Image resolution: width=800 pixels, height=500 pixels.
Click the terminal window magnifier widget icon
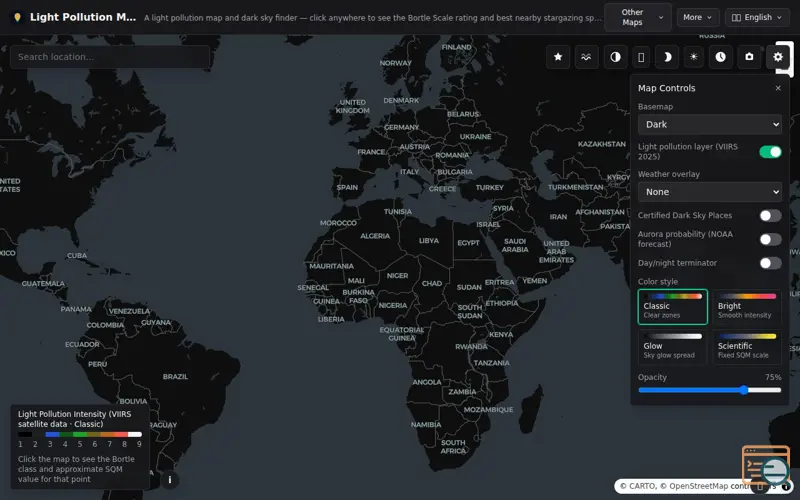point(767,464)
